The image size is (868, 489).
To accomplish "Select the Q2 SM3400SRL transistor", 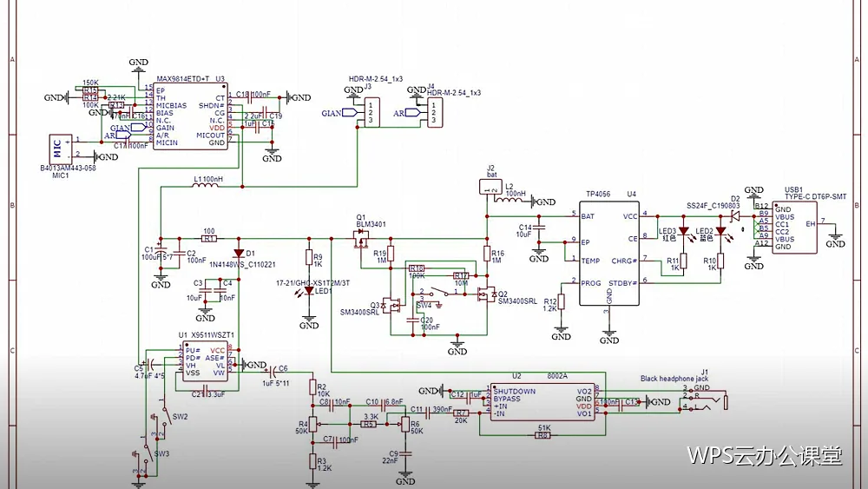I will click(487, 294).
